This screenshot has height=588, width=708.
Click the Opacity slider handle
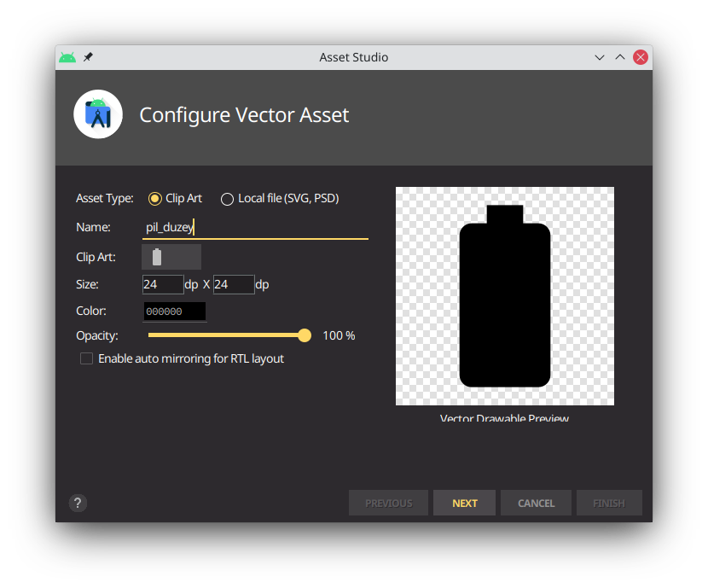point(305,335)
